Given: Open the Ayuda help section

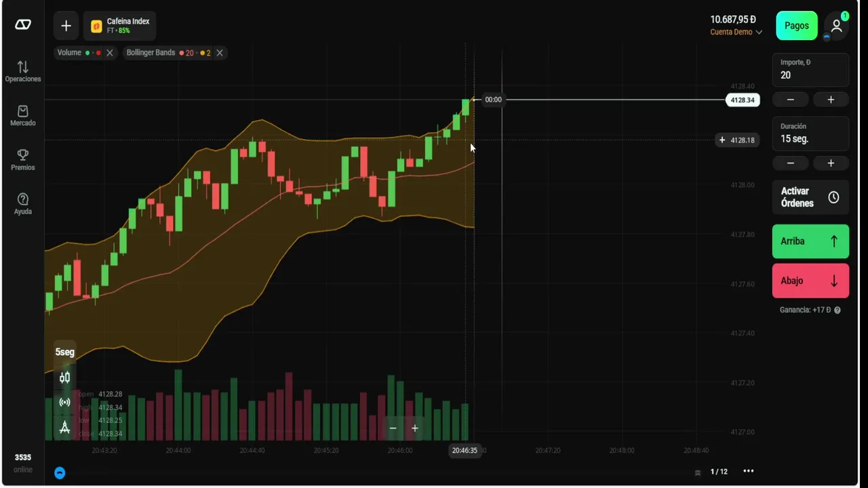Looking at the screenshot, I should coord(23,203).
